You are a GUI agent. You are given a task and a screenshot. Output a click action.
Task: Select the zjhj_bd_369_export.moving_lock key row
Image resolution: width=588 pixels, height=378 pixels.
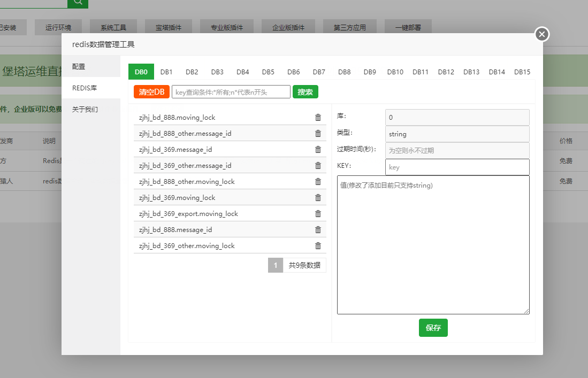[188, 214]
